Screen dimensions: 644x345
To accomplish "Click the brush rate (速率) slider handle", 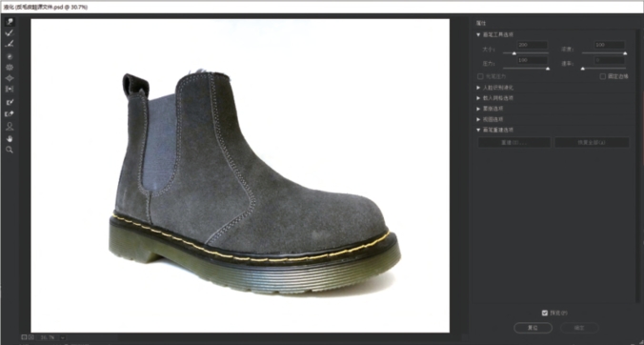I will [x=582, y=69].
